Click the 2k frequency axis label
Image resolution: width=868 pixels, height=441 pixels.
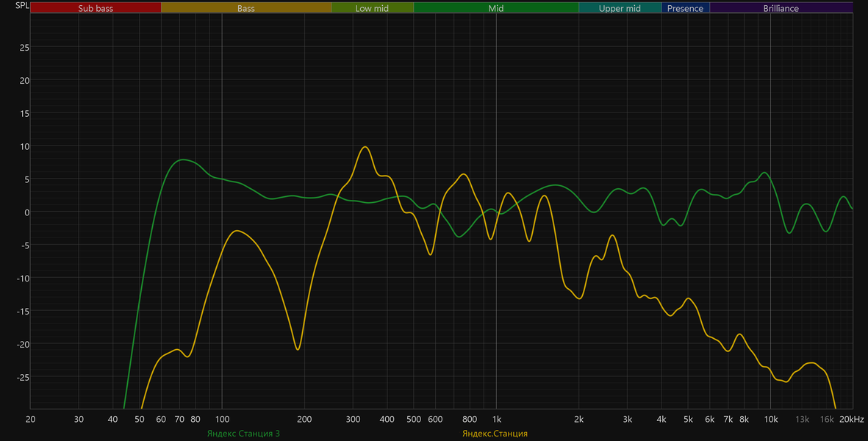coord(579,420)
